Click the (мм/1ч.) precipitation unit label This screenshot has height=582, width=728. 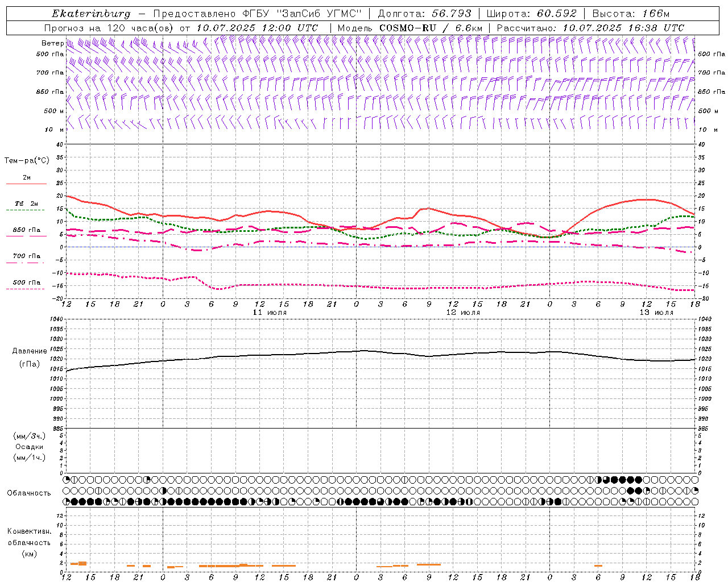tap(30, 458)
